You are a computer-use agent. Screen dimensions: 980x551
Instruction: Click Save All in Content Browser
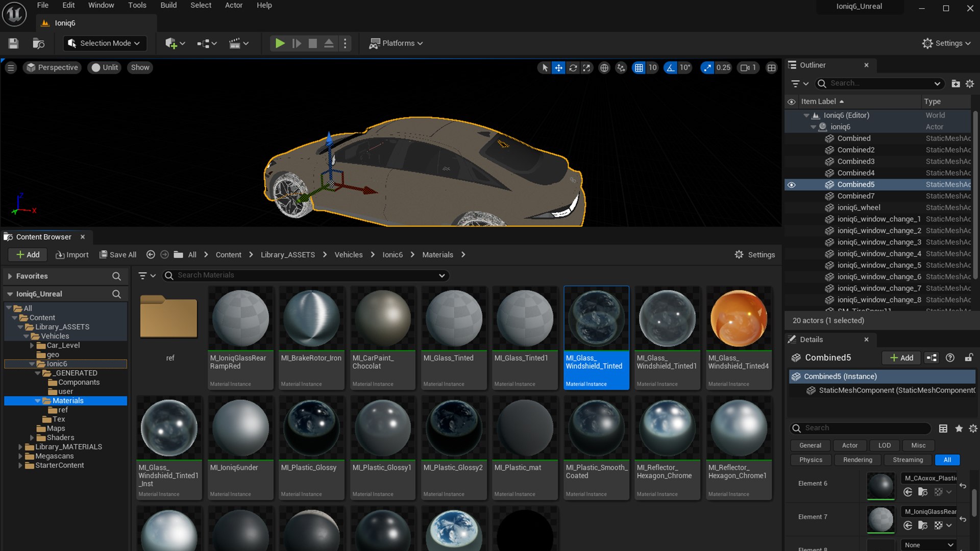tap(118, 255)
